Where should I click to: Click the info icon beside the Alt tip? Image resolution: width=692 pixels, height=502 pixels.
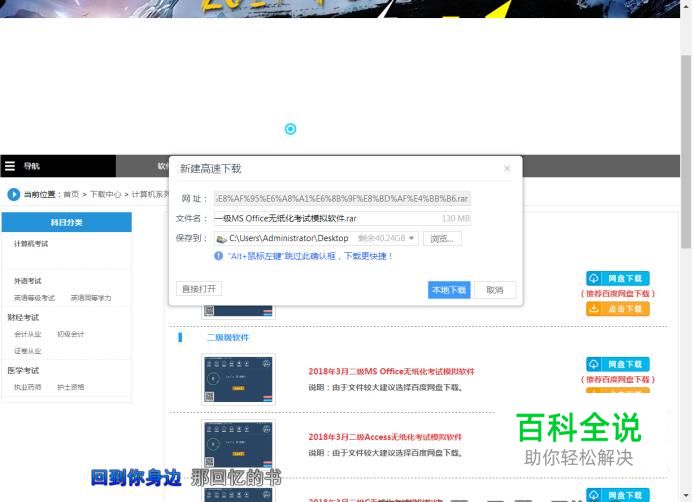coord(218,256)
